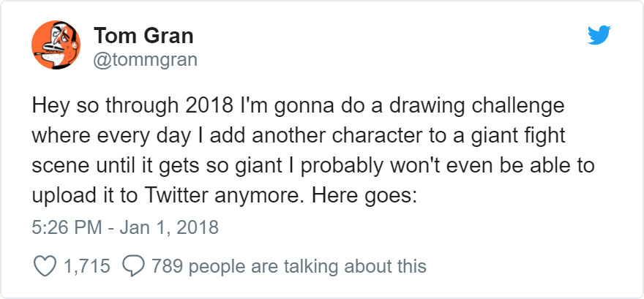Click the speech bubble reply icon
This screenshot has width=644, height=299.
click(133, 266)
